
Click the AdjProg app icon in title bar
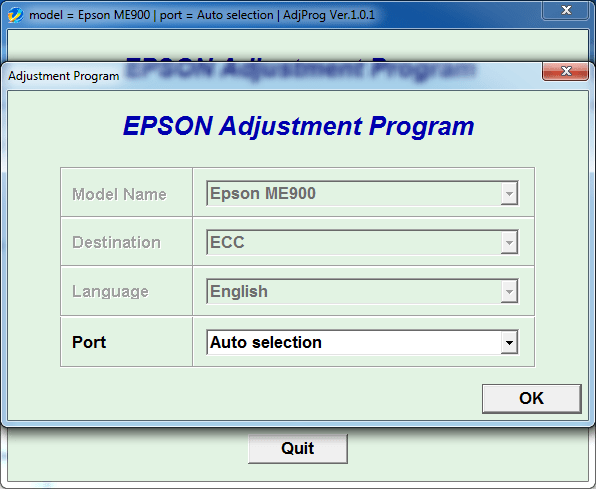click(15, 15)
